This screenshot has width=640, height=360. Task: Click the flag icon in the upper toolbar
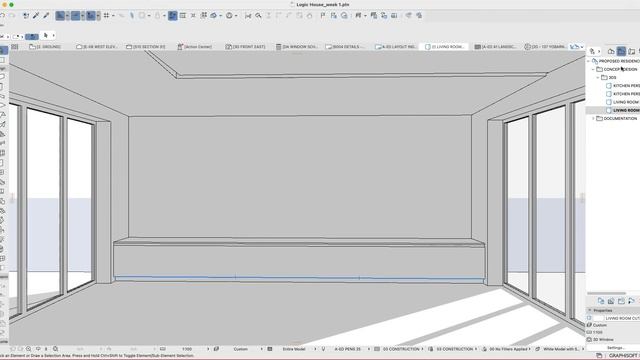coord(323,16)
